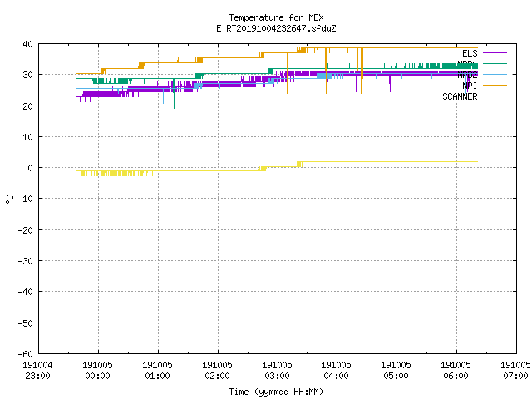Click the 00:00 x-axis time label
This screenshot has width=532, height=399.
tap(98, 376)
